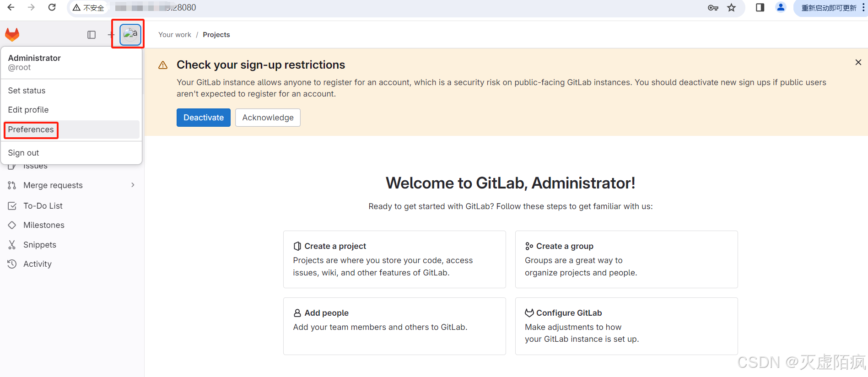
Task: Open the saved passwords key icon
Action: pos(713,8)
